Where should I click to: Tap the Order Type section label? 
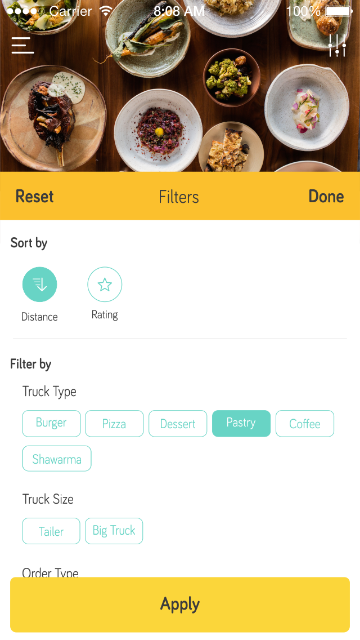50,572
